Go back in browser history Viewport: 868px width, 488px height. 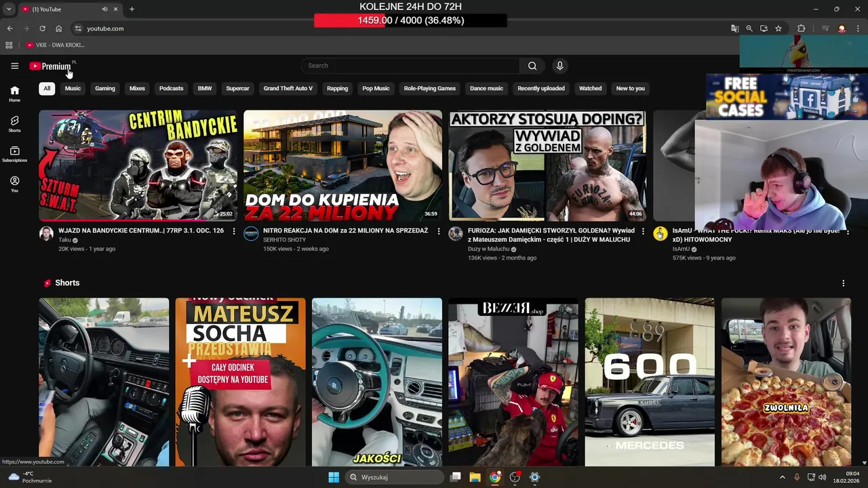point(9,28)
